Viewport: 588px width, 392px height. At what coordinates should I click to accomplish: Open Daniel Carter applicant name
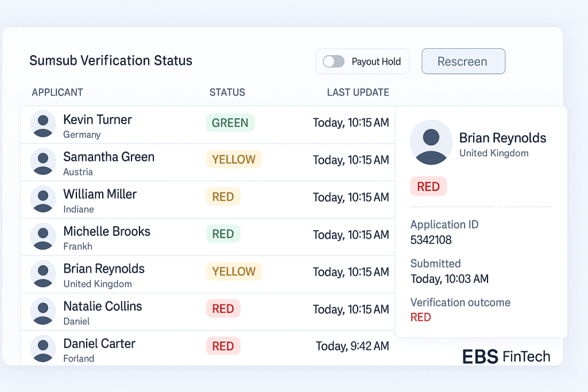[99, 343]
